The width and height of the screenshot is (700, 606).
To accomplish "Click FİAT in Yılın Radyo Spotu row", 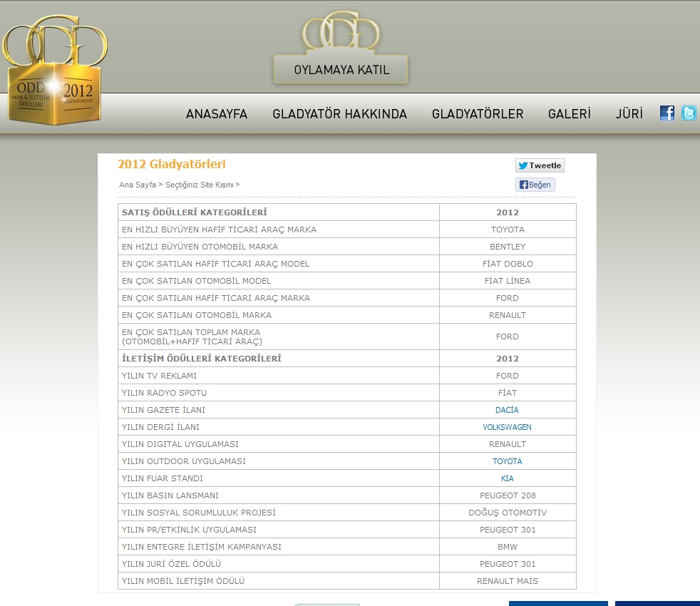I will click(x=508, y=393).
